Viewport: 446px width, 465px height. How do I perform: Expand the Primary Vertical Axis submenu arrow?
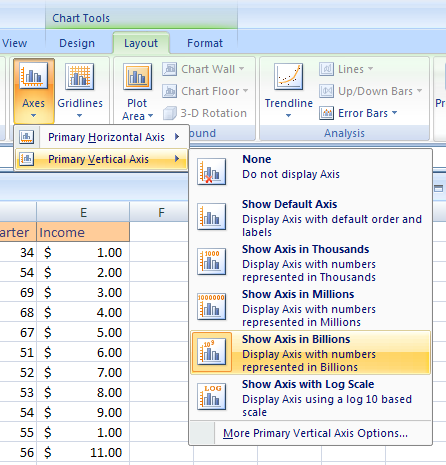[177, 159]
